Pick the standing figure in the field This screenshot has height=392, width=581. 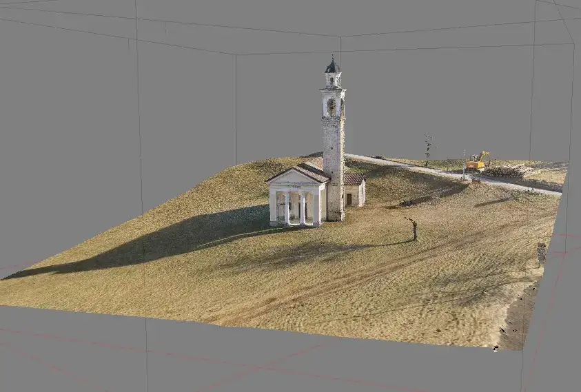(414, 229)
